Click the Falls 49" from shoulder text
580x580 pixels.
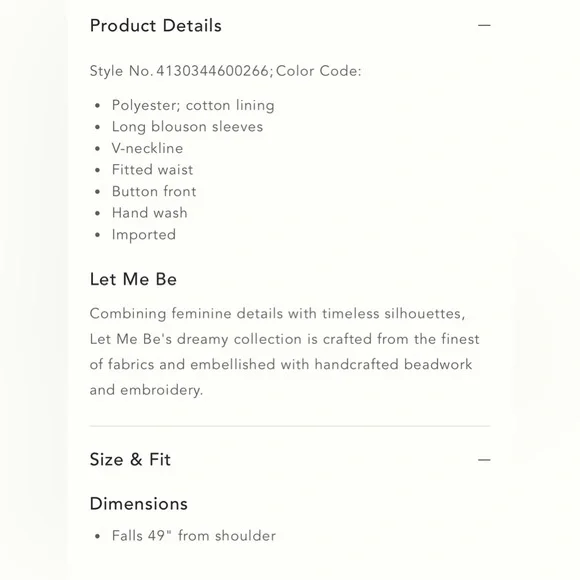(x=193, y=536)
